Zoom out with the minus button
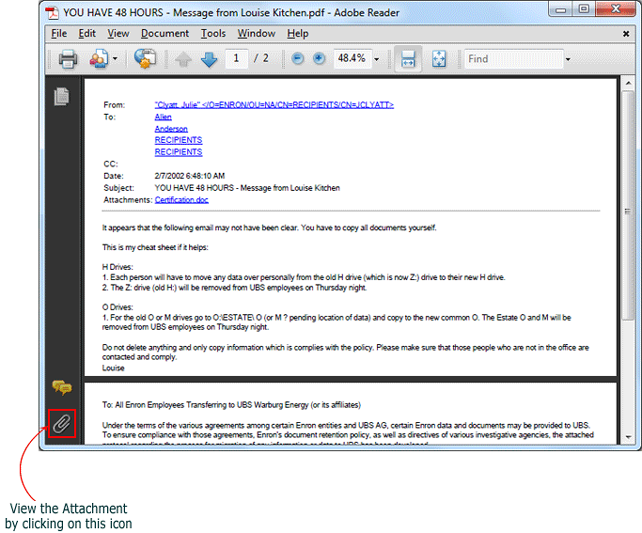This screenshot has height=533, width=642. (x=298, y=59)
